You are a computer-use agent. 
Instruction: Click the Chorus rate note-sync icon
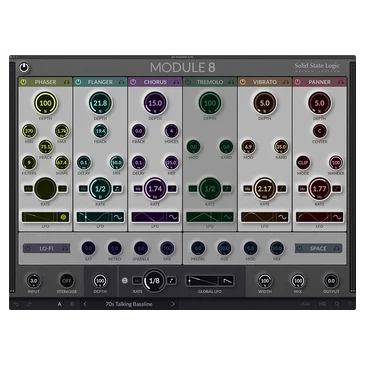(x=172, y=189)
